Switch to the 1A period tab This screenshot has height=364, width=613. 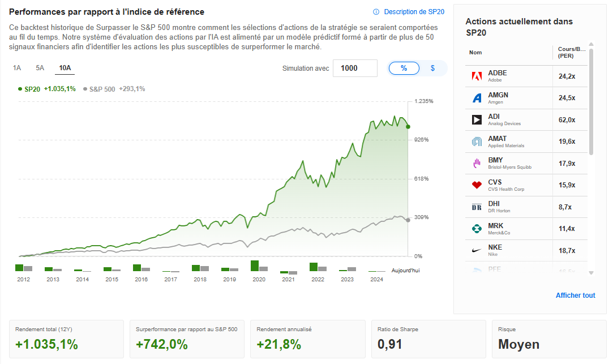[16, 67]
